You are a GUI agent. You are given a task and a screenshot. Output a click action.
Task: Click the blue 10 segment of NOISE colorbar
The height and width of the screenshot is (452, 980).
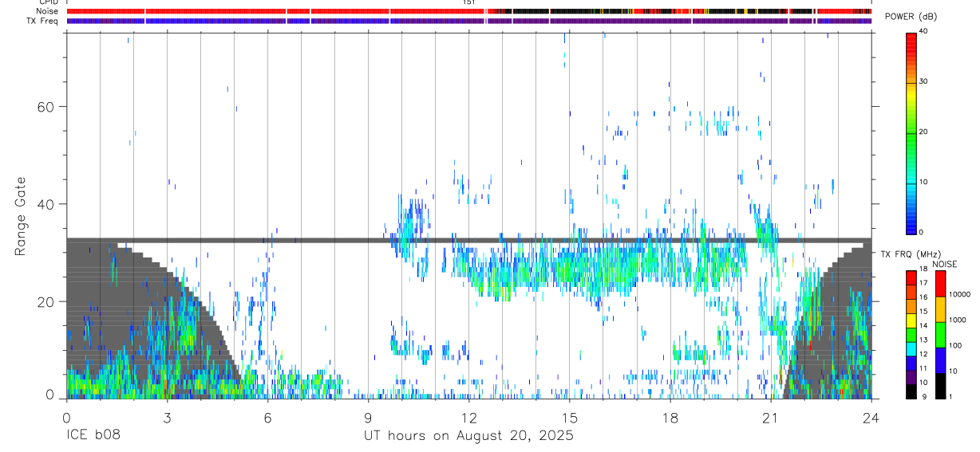click(940, 360)
